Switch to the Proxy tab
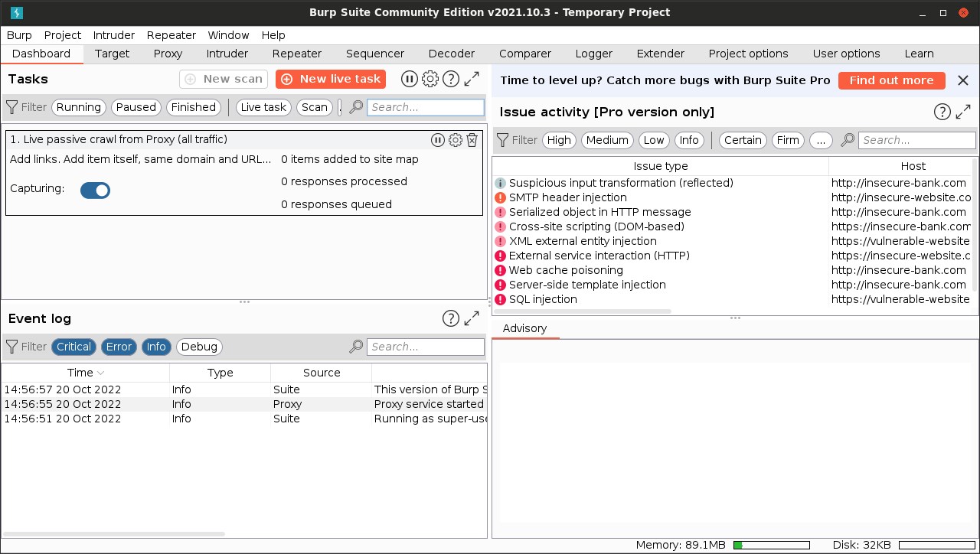This screenshot has height=554, width=980. (168, 54)
